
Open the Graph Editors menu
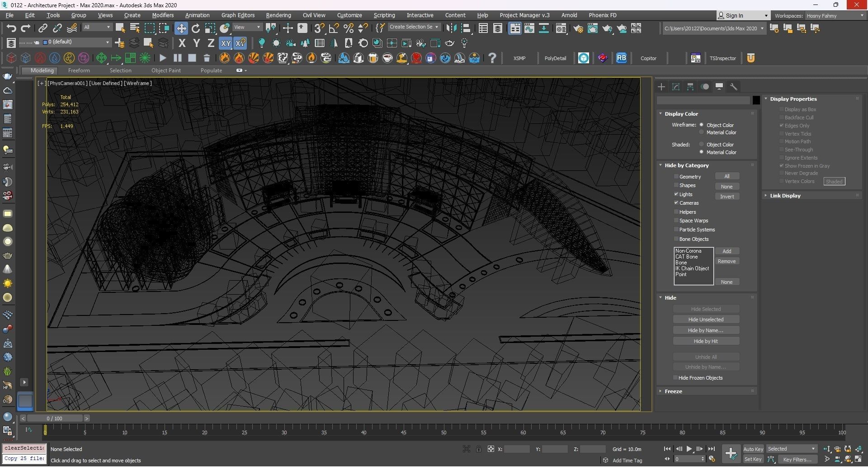click(x=238, y=15)
